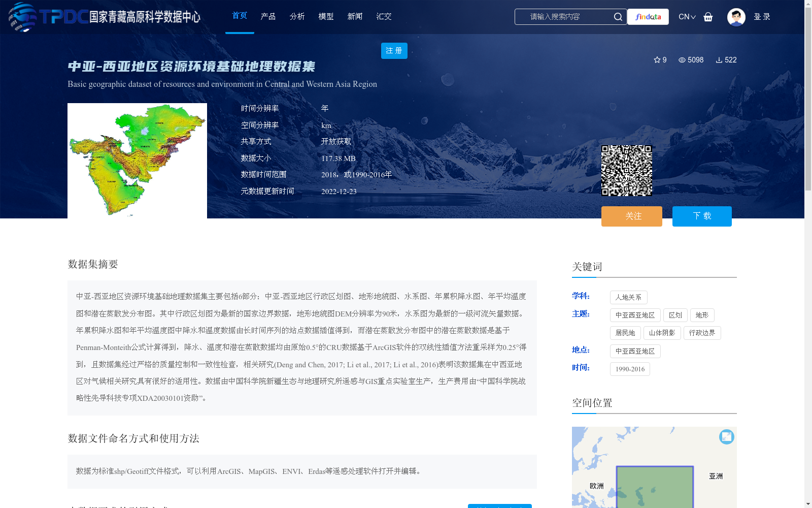This screenshot has height=508, width=812.
Task: Open the CN language dropdown
Action: pyautogui.click(x=687, y=17)
